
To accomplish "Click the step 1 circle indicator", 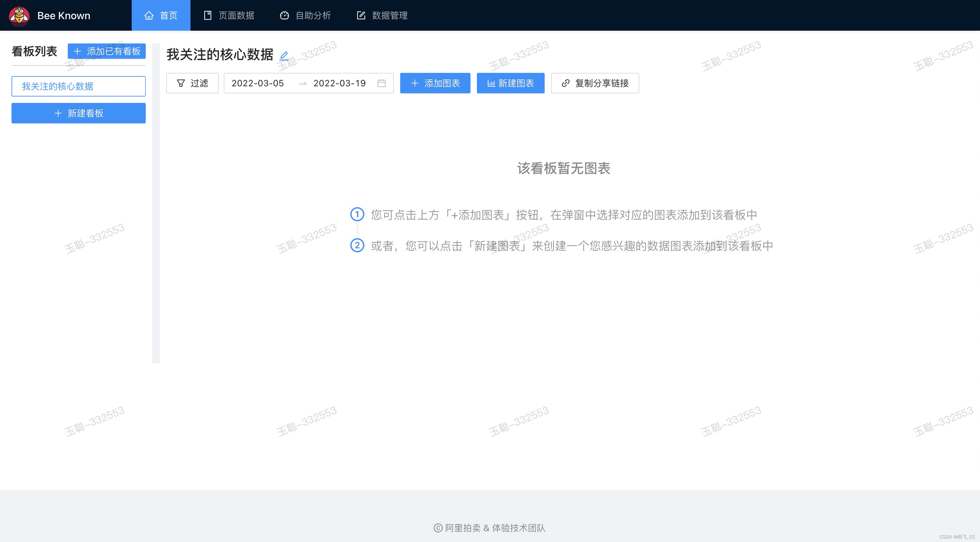I will (x=357, y=214).
